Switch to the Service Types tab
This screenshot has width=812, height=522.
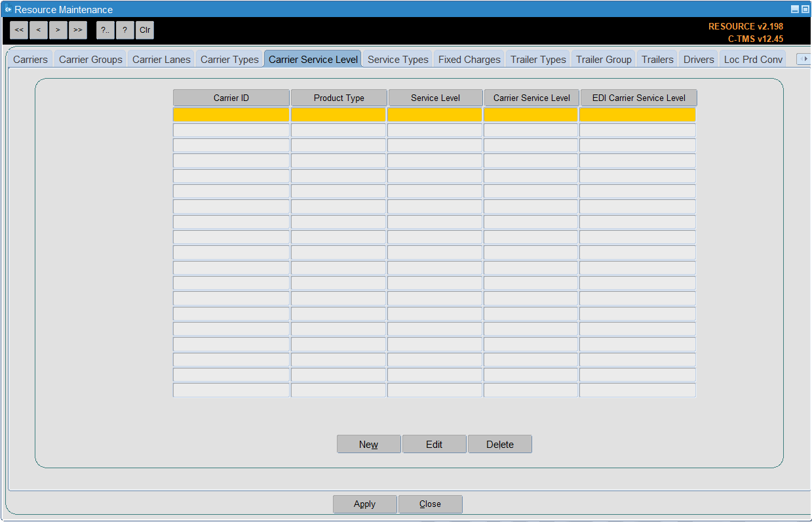[x=398, y=59]
